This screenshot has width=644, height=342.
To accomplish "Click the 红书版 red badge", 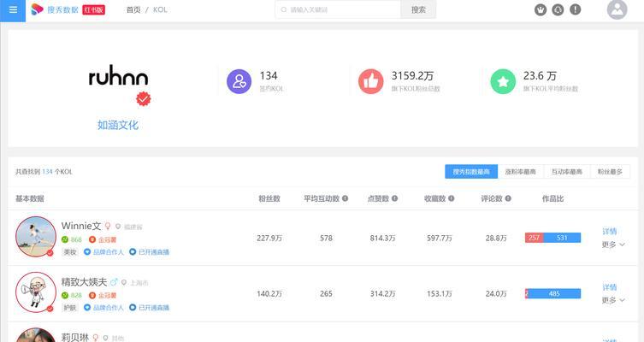I will pos(93,9).
